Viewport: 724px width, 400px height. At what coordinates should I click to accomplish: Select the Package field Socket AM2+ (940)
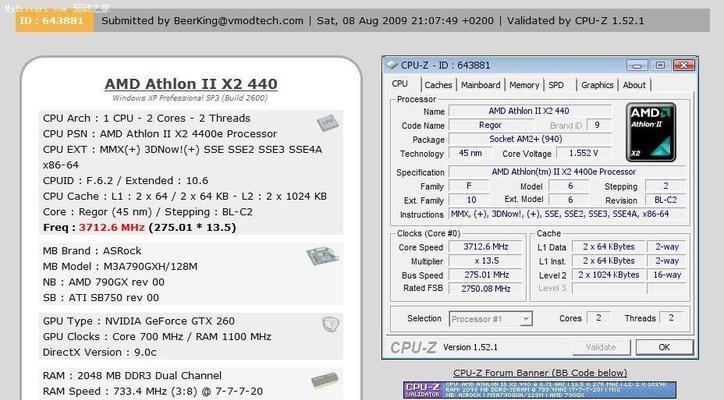coord(530,139)
